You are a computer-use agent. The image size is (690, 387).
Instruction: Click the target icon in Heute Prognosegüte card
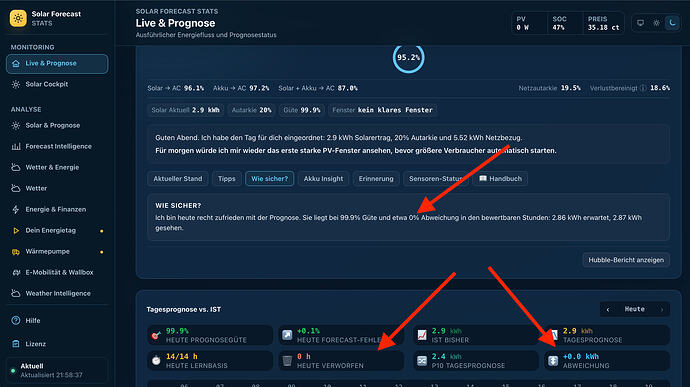click(x=156, y=335)
